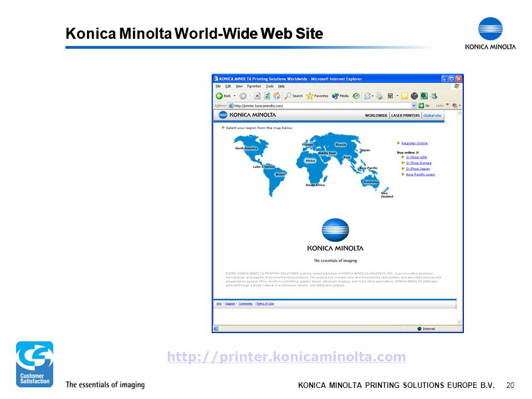532x399 pixels.
Task: Click the Konica Minolta logo on slide corner
Action: (490, 34)
